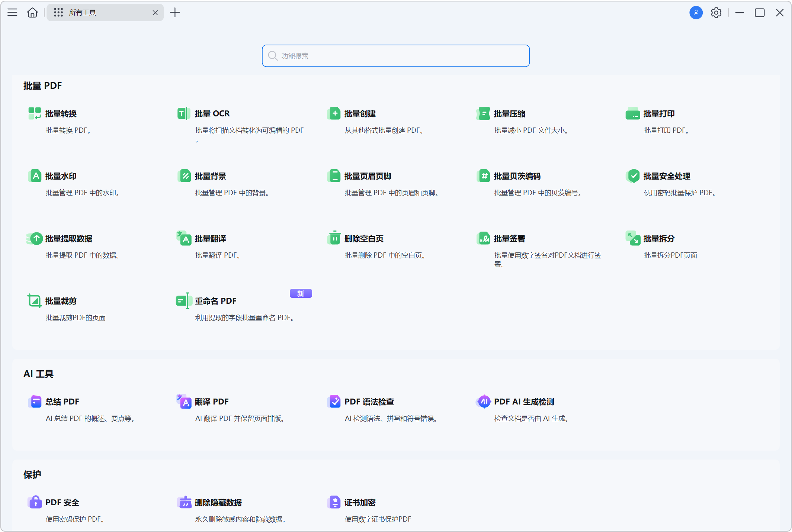792x532 pixels.
Task: Add a new tab with plus
Action: (x=175, y=13)
